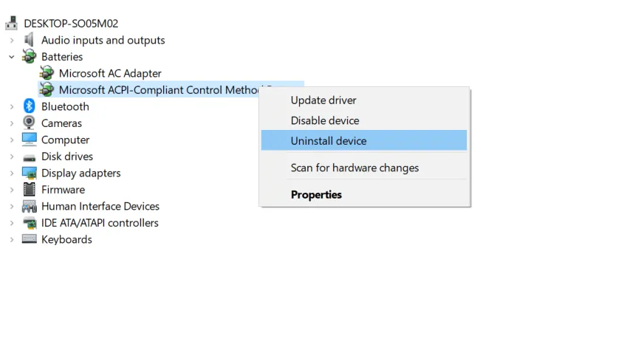
Task: Click the Bluetooth category icon
Action: click(x=29, y=106)
